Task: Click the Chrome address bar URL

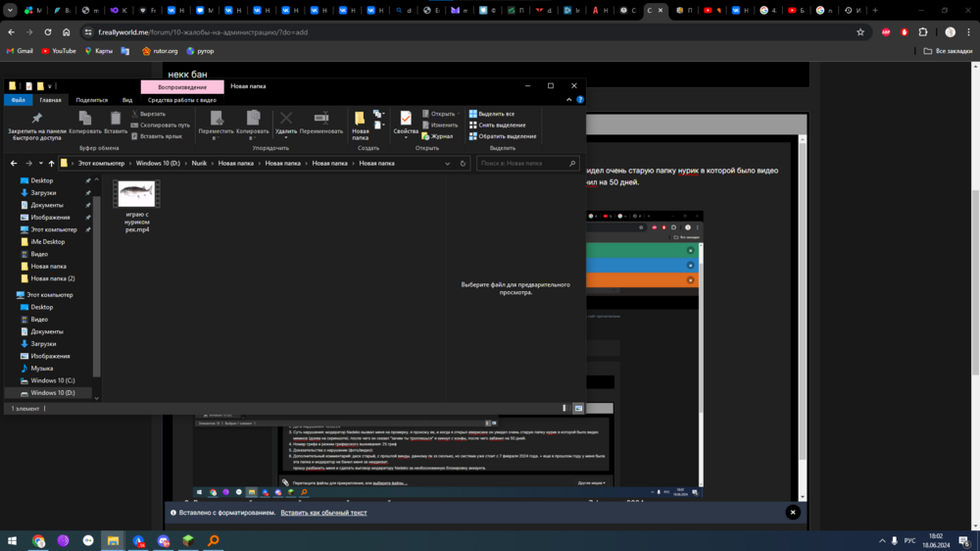Action: pyautogui.click(x=203, y=32)
